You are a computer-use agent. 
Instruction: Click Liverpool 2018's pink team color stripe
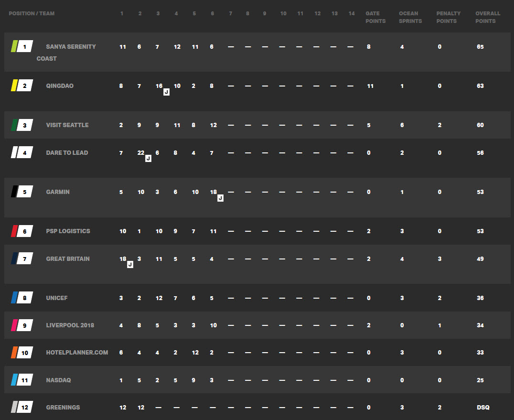(x=14, y=325)
